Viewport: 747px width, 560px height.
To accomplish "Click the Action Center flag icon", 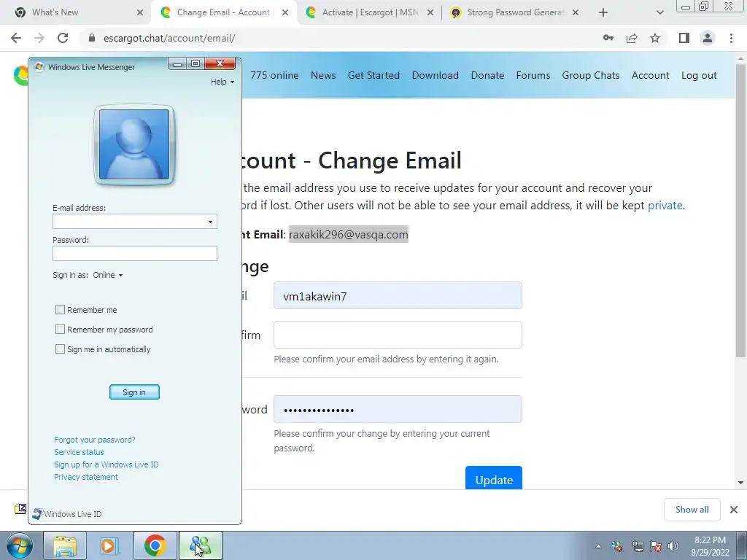I will 656,546.
